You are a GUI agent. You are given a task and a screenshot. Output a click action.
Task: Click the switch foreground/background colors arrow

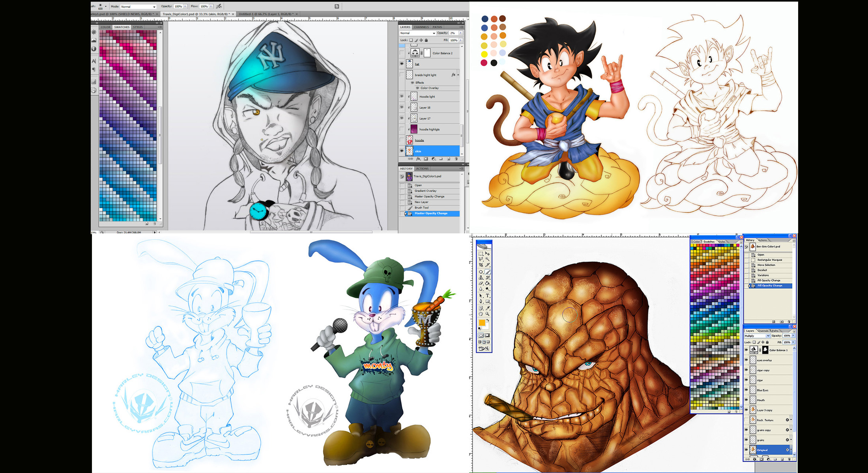488,320
